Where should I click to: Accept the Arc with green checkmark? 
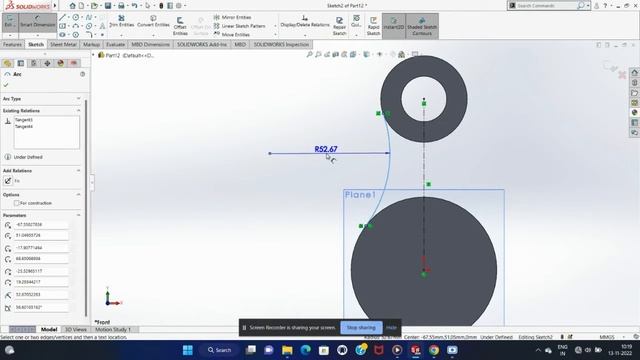click(x=6, y=85)
